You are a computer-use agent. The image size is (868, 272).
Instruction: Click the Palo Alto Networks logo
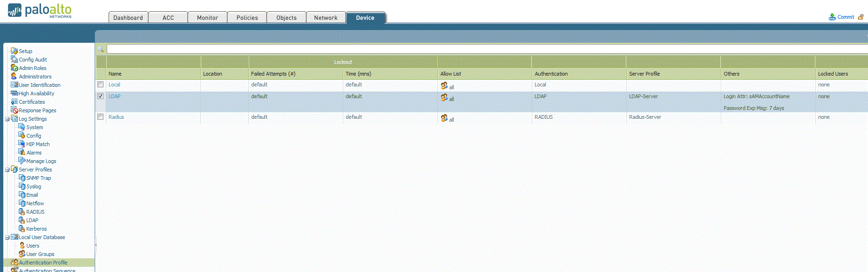40,10
